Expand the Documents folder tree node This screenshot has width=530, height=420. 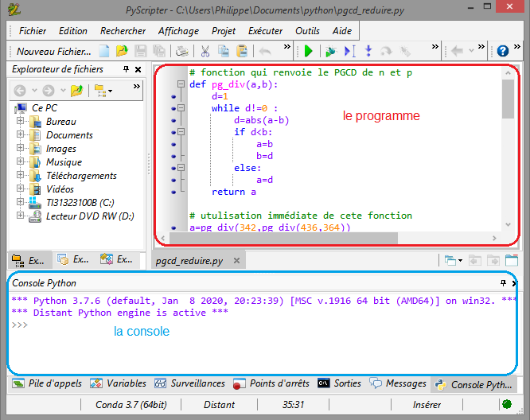[21, 135]
